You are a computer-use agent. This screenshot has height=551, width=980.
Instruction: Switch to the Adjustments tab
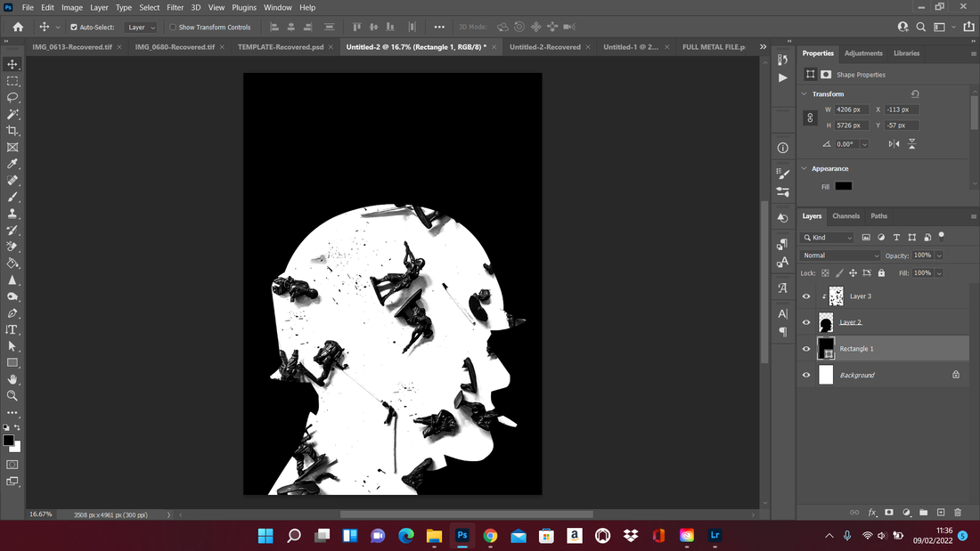coord(863,53)
